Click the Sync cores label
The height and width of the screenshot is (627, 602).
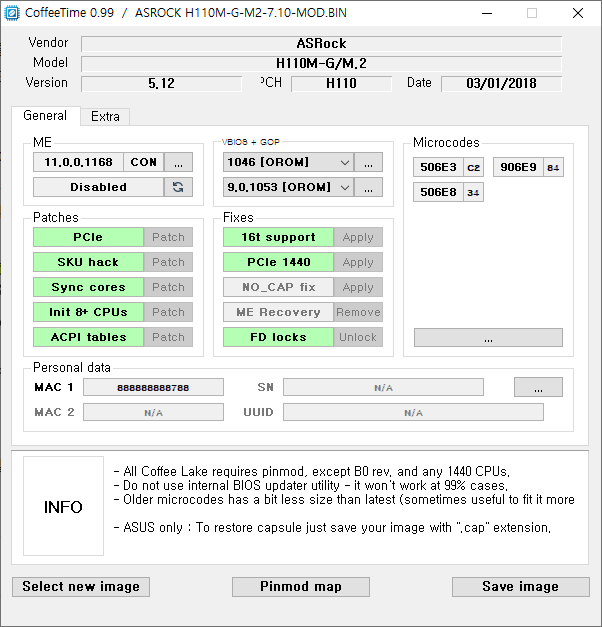click(x=88, y=287)
